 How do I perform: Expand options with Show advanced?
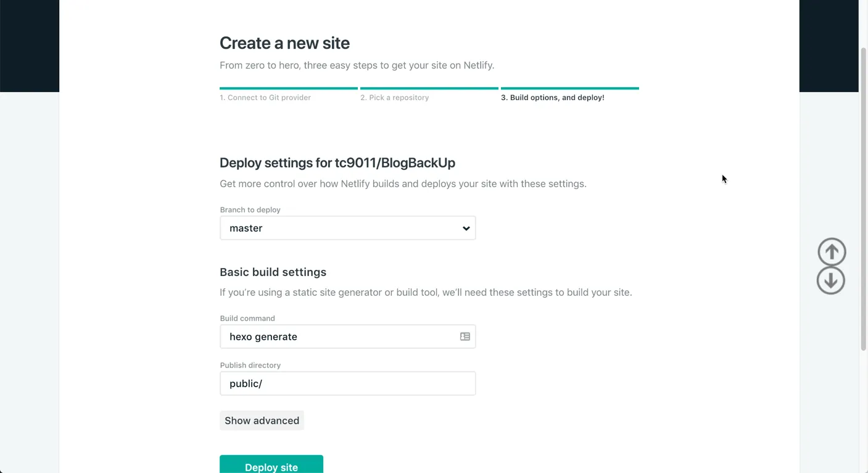(x=262, y=421)
